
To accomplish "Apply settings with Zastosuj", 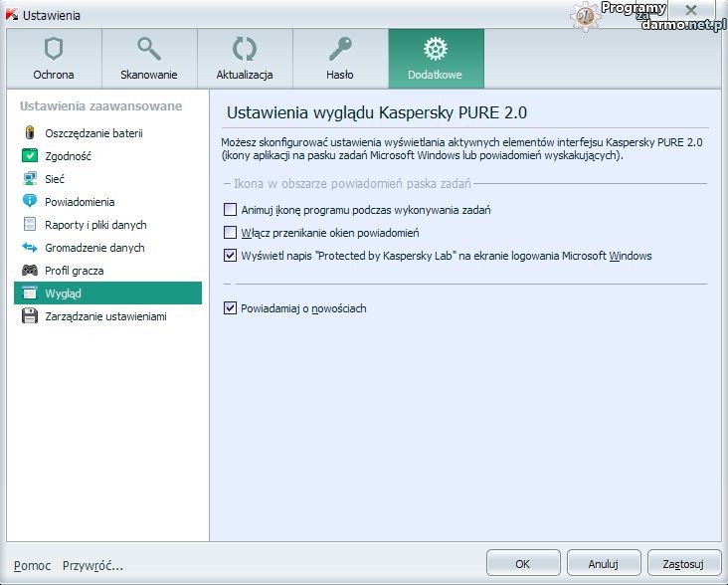I will point(684,564).
